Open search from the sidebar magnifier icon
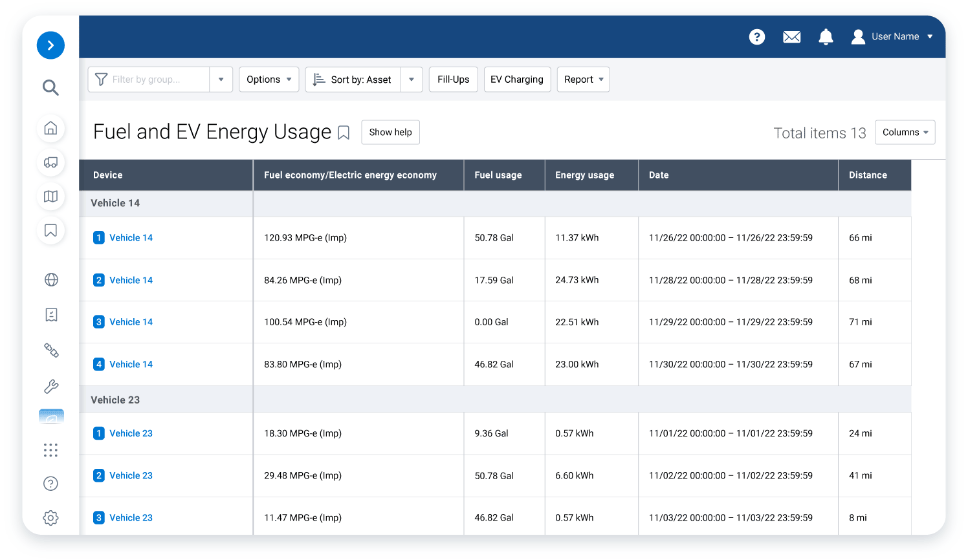The image size is (968, 560). [50, 87]
